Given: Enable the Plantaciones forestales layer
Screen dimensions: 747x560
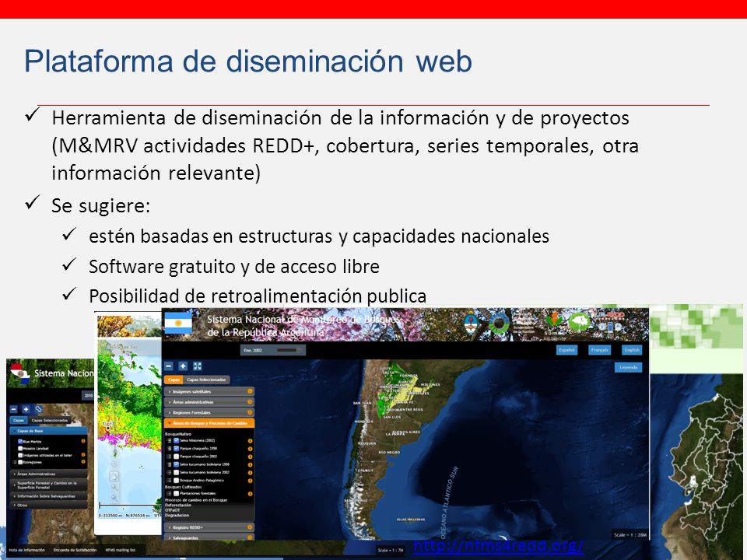Looking at the screenshot, I should (177, 494).
